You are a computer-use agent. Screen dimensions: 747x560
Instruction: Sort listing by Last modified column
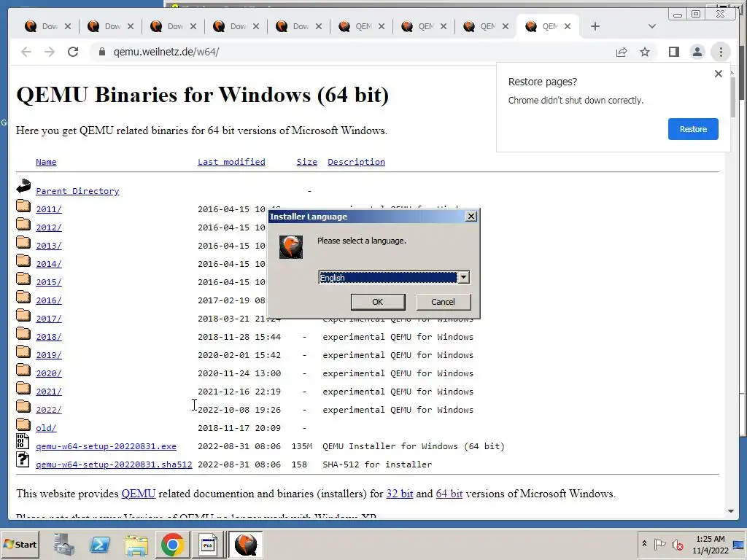(231, 162)
